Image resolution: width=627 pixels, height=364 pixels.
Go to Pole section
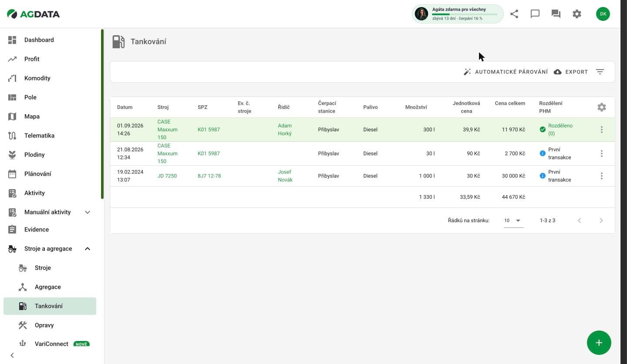click(x=50, y=97)
